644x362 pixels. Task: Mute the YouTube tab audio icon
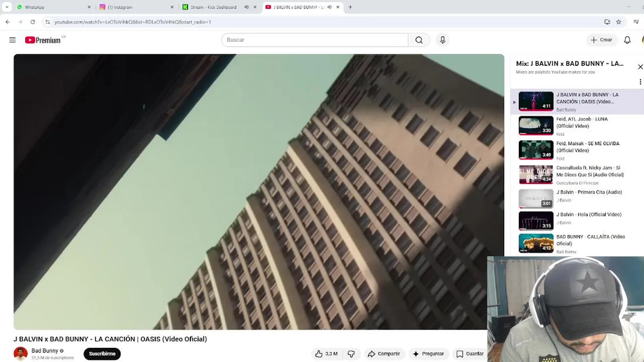click(329, 7)
